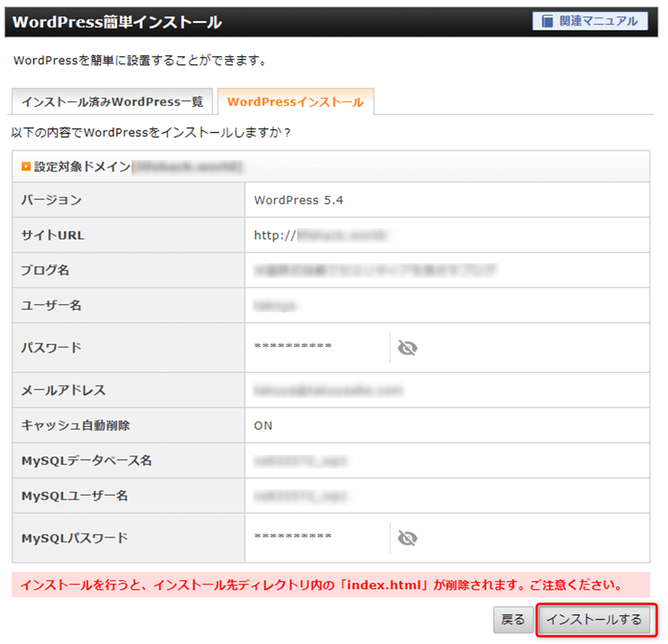Click the キャッシュ自動削除 ON value
The image size is (668, 644).
click(x=263, y=425)
